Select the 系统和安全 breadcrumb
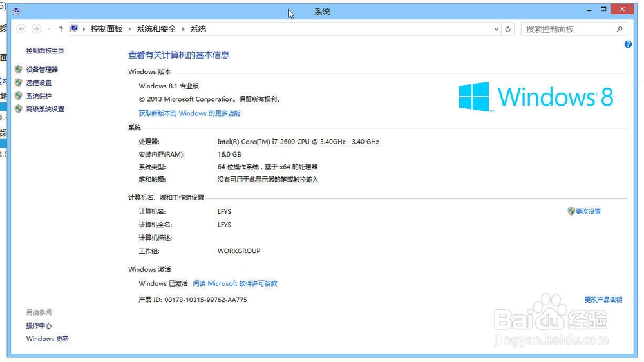The width and height of the screenshot is (644, 362). [156, 29]
